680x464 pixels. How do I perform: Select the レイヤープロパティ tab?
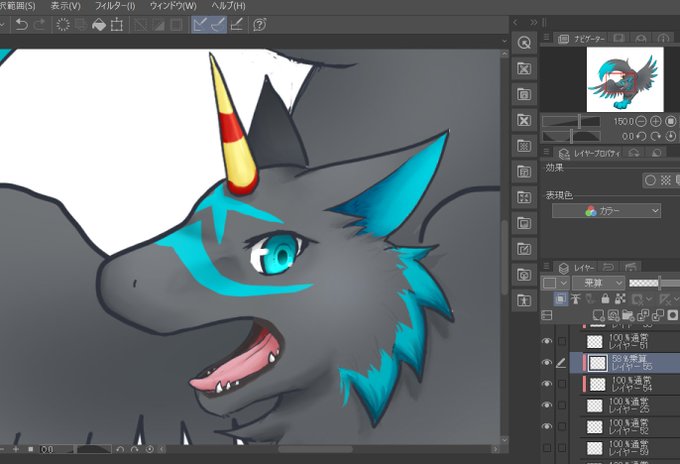591,154
